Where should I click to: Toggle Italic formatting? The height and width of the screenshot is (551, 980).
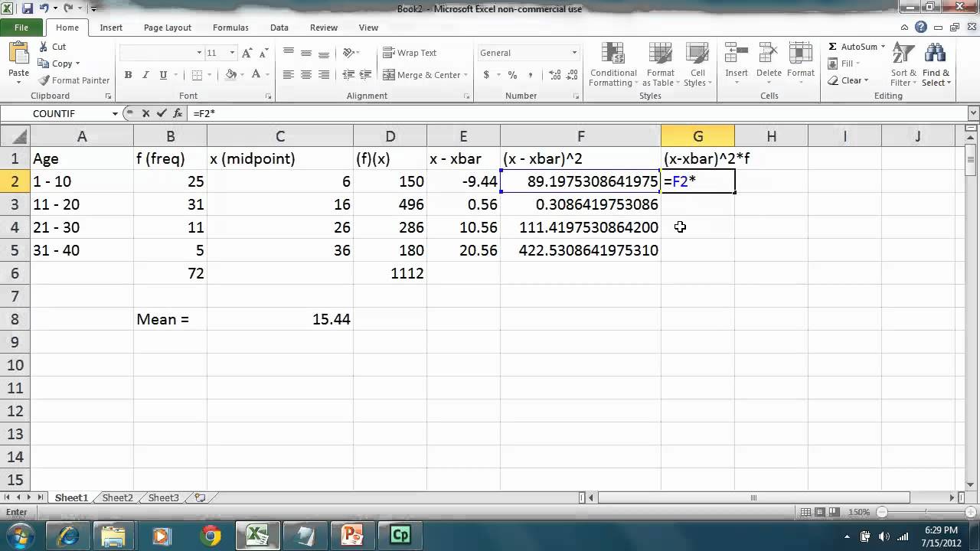(x=145, y=75)
